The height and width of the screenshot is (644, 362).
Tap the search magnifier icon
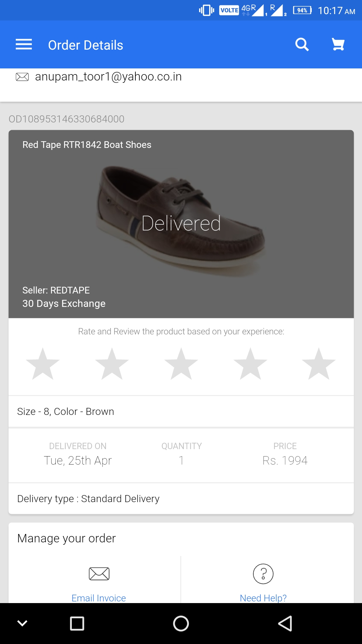point(302,44)
